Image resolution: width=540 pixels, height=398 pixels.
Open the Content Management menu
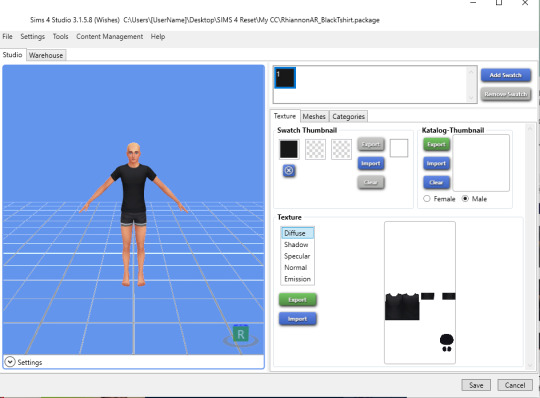(110, 36)
